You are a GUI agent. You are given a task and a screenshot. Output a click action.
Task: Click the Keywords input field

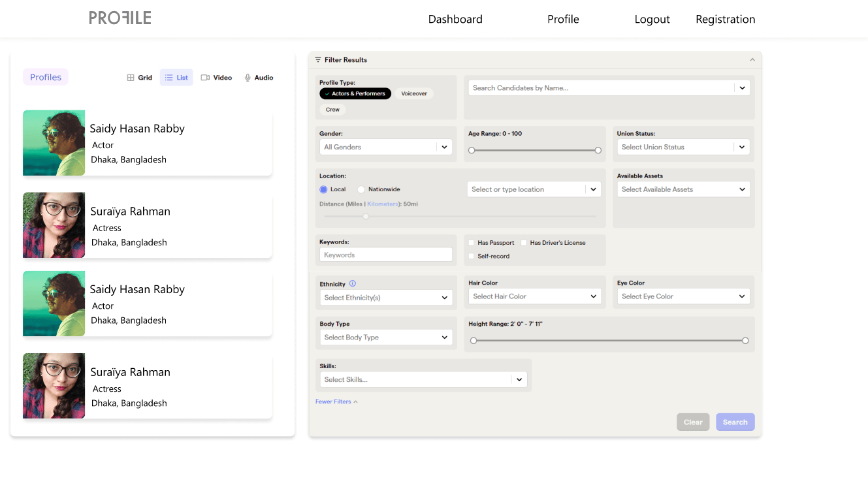tap(385, 255)
